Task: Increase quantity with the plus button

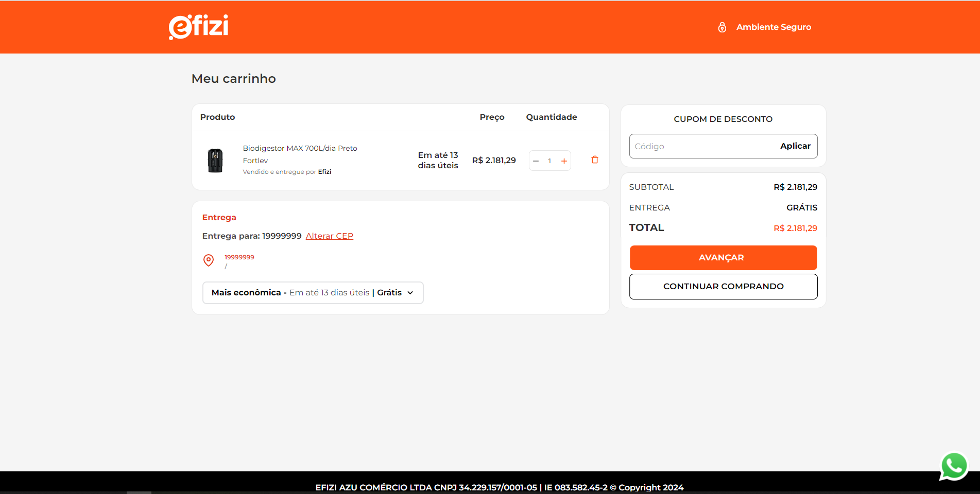Action: click(564, 161)
